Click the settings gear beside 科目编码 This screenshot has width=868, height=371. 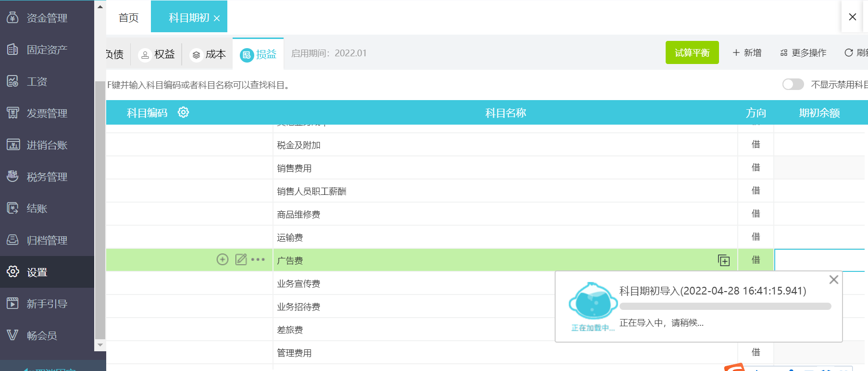pyautogui.click(x=183, y=113)
